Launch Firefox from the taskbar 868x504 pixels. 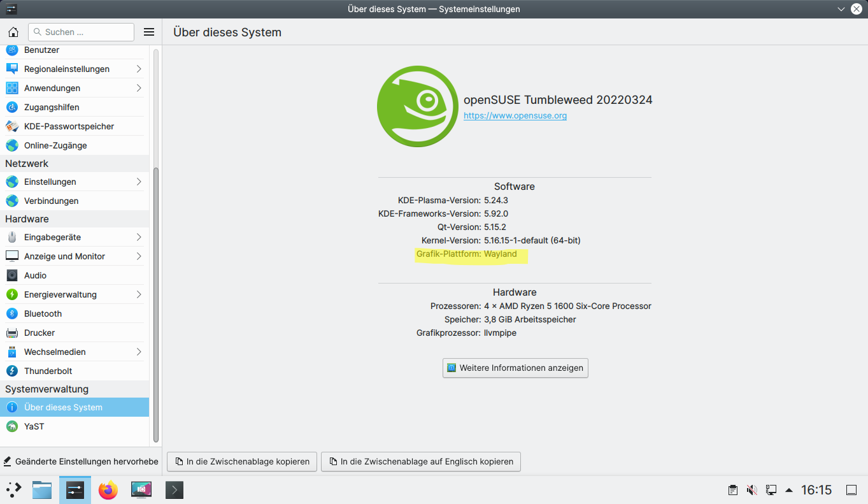pyautogui.click(x=108, y=490)
